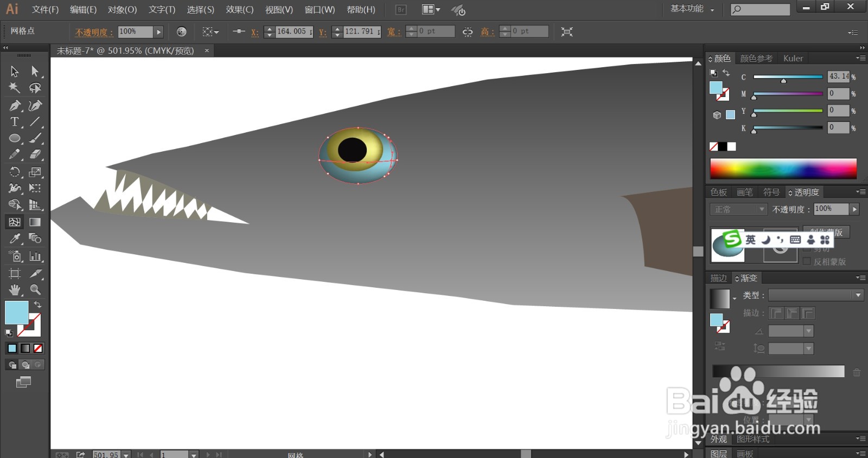Select the Lasso tool
The width and height of the screenshot is (868, 458).
(35, 88)
